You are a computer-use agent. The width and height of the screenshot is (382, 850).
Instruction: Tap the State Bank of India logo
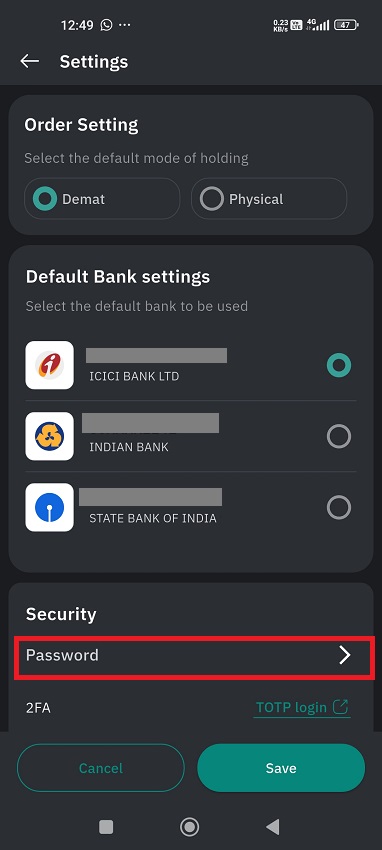click(x=49, y=507)
